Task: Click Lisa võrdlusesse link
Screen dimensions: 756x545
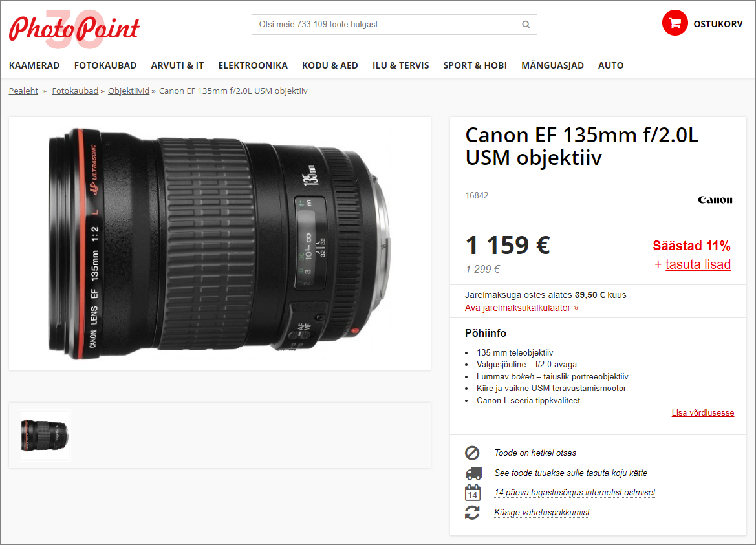Action: tap(702, 413)
